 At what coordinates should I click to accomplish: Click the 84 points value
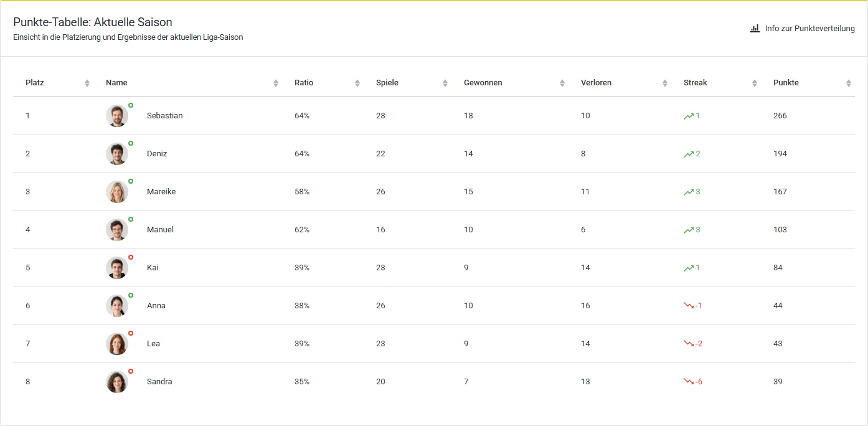pos(778,268)
